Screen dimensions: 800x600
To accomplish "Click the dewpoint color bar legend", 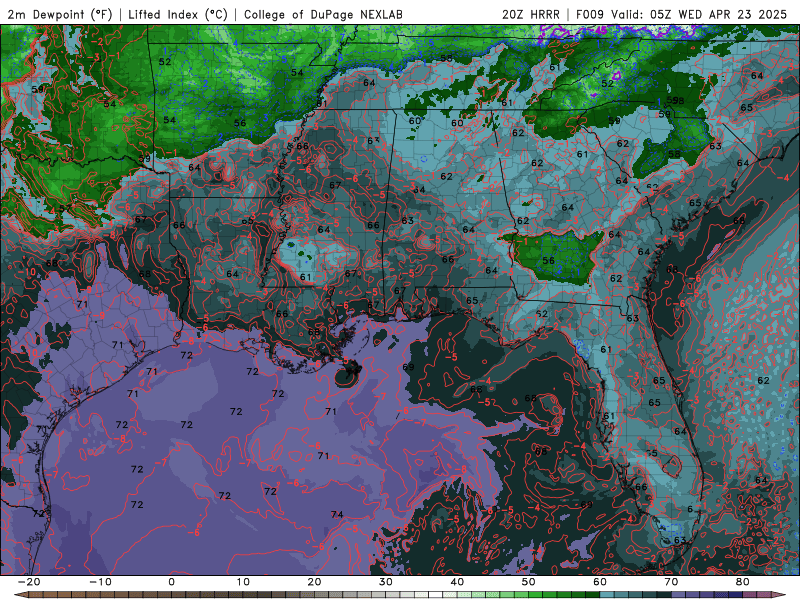I will 400,595.
